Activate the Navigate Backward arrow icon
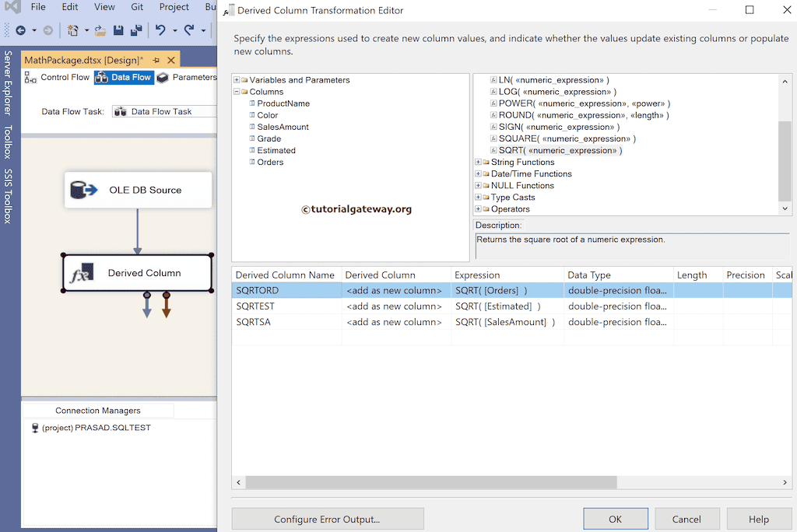This screenshot has height=532, width=797. click(22, 30)
